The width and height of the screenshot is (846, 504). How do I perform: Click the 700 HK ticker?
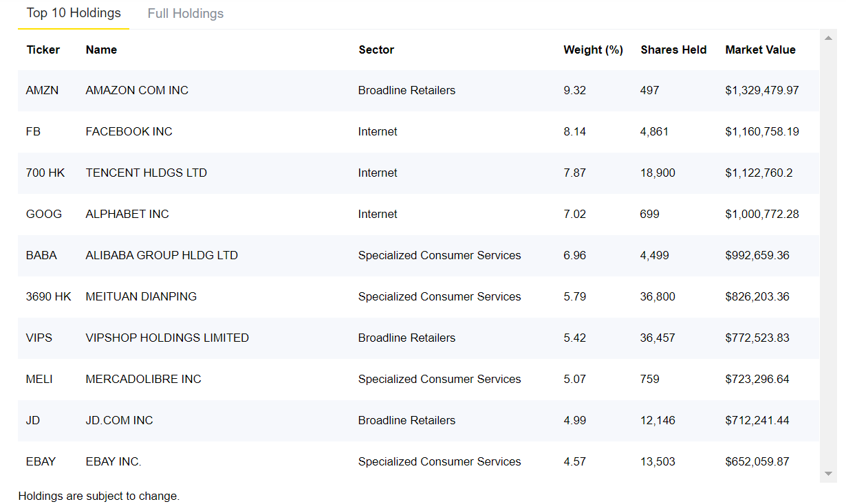(45, 173)
